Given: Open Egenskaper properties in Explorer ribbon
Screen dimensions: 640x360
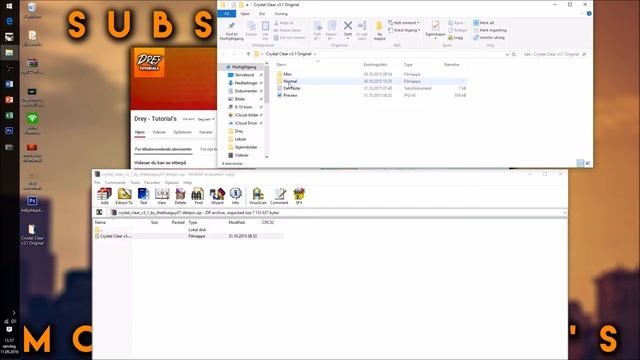Looking at the screenshot, I should pyautogui.click(x=435, y=29).
